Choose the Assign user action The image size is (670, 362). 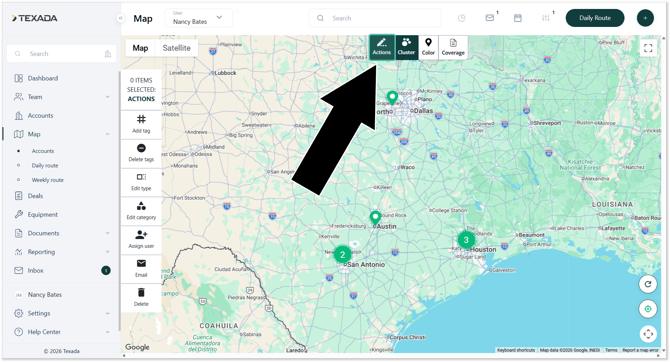(x=141, y=240)
